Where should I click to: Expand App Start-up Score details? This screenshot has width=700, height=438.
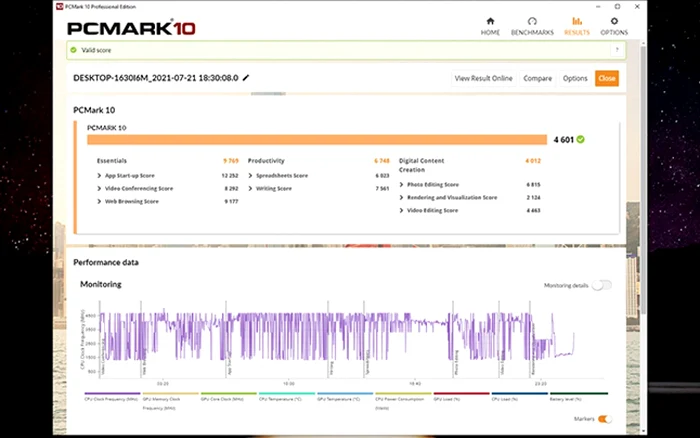(99, 175)
